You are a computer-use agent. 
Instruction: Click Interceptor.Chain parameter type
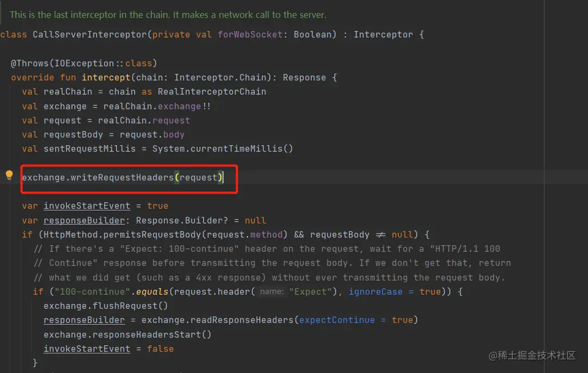[220, 78]
